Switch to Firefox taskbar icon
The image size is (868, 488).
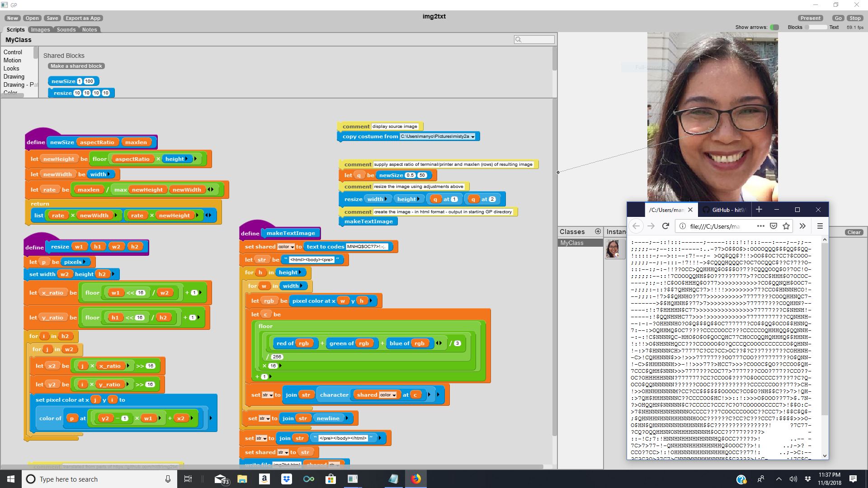[x=416, y=479]
